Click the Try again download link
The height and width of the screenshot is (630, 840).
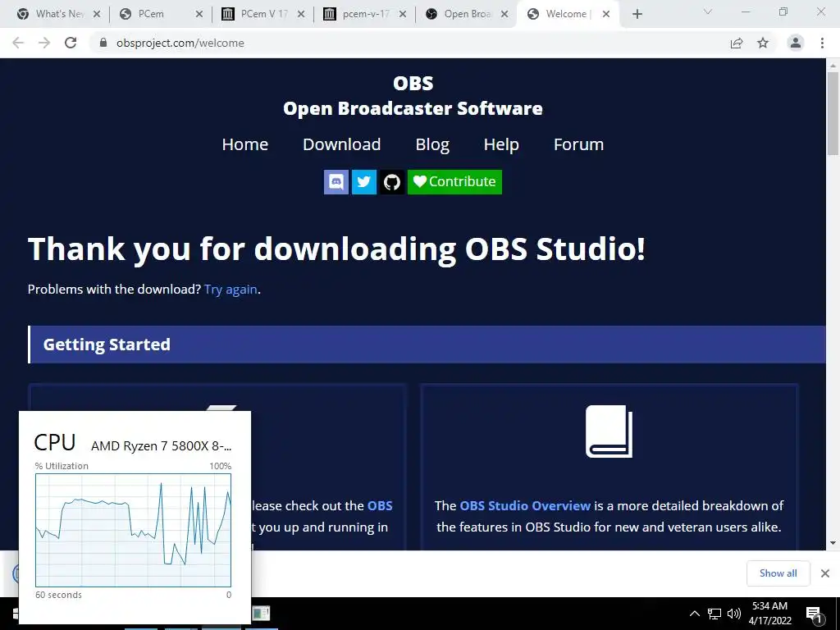231,290
